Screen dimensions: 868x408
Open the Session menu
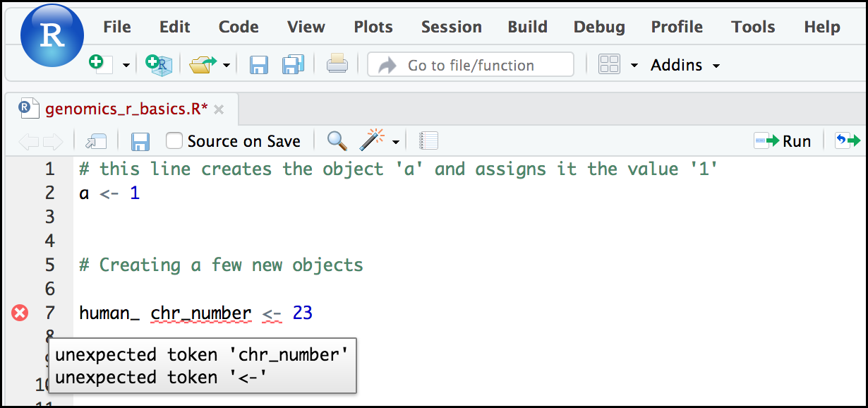coord(451,27)
